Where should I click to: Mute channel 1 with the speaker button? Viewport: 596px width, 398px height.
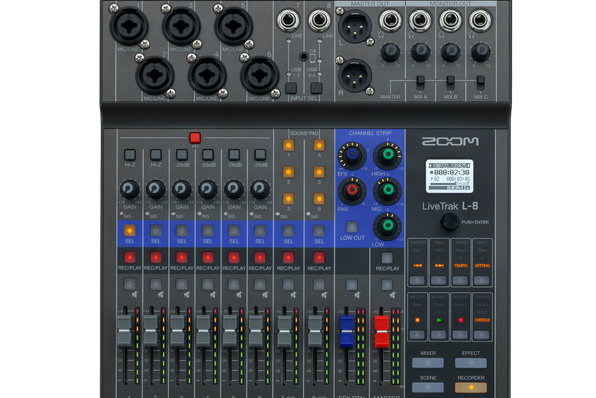click(130, 284)
